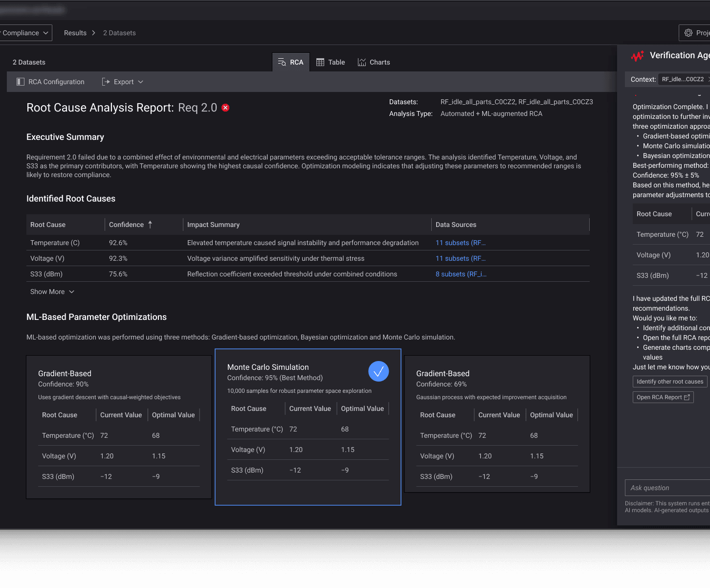The image size is (710, 588).
Task: Click Open RCA Report button
Action: [x=663, y=397]
